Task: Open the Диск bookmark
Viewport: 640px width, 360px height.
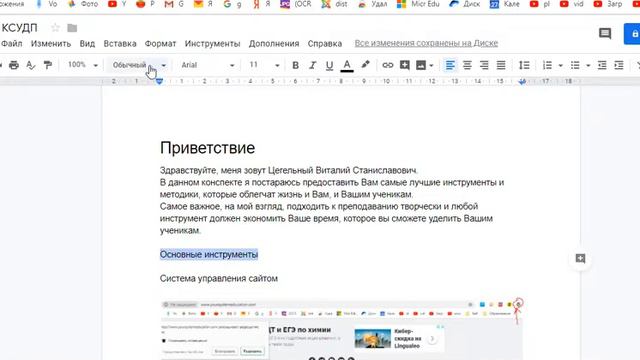Action: pyautogui.click(x=464, y=4)
